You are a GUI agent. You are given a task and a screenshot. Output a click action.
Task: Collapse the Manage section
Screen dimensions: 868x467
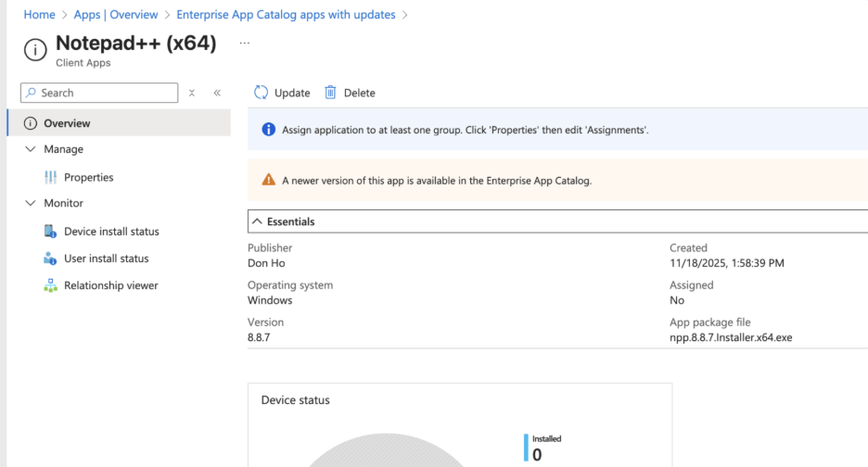pyautogui.click(x=30, y=149)
